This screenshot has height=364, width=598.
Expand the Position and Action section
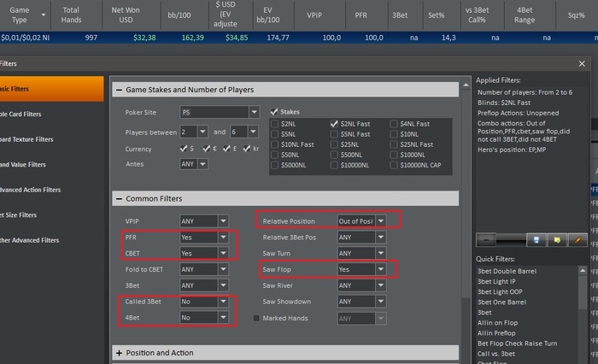(119, 353)
